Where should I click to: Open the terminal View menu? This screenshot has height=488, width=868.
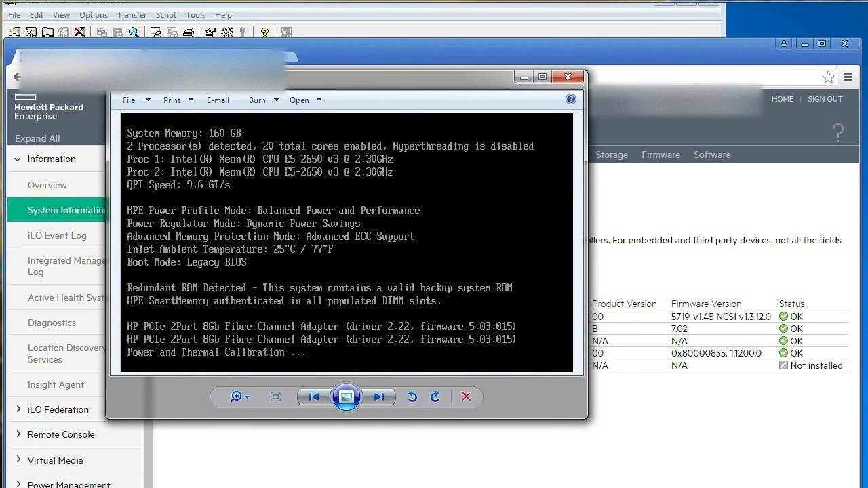(61, 14)
